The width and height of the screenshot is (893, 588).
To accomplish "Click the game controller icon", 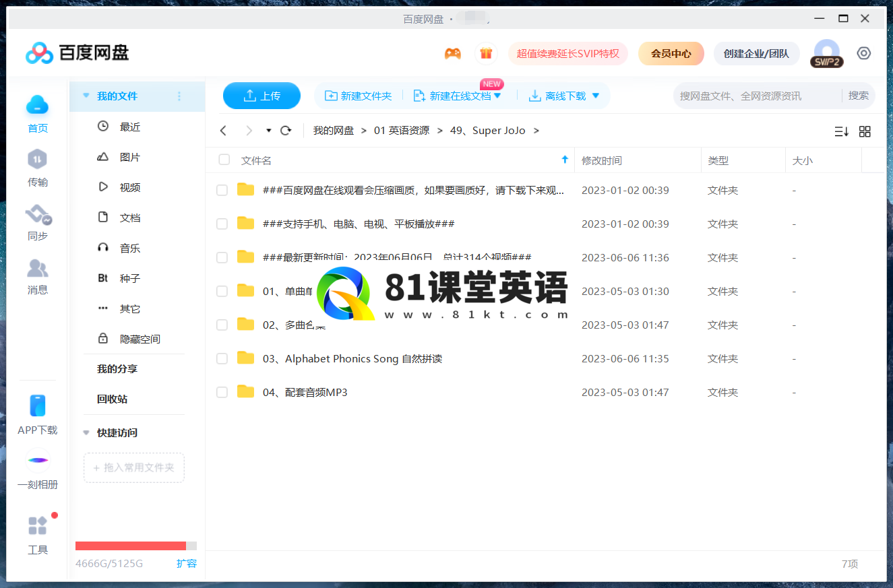I will pos(453,53).
